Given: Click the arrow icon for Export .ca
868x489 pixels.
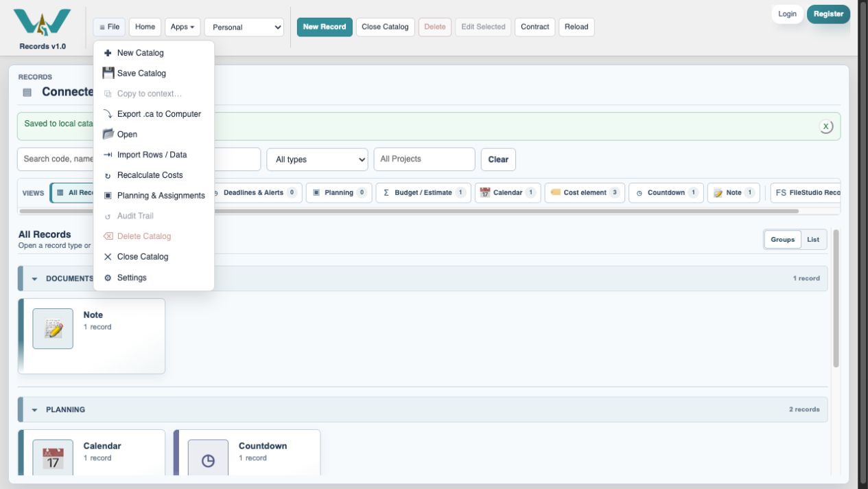Looking at the screenshot, I should (x=108, y=114).
